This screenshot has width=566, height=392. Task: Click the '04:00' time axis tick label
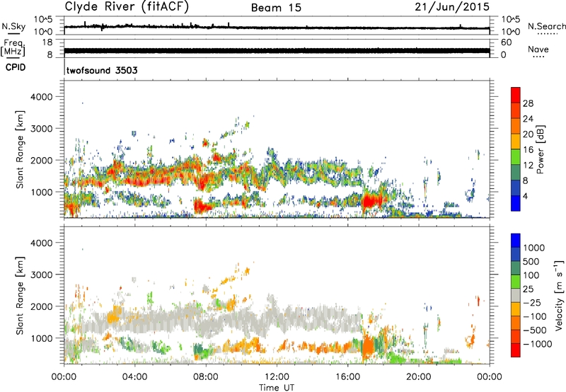134,377
